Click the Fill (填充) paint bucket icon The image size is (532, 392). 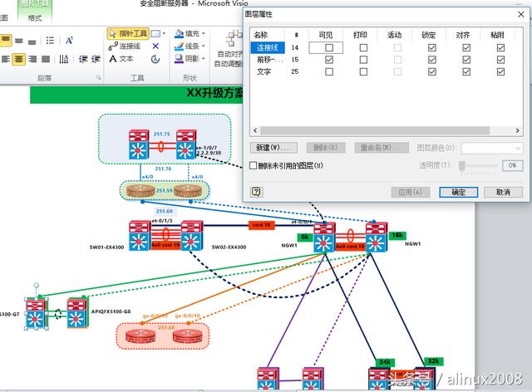(180, 33)
